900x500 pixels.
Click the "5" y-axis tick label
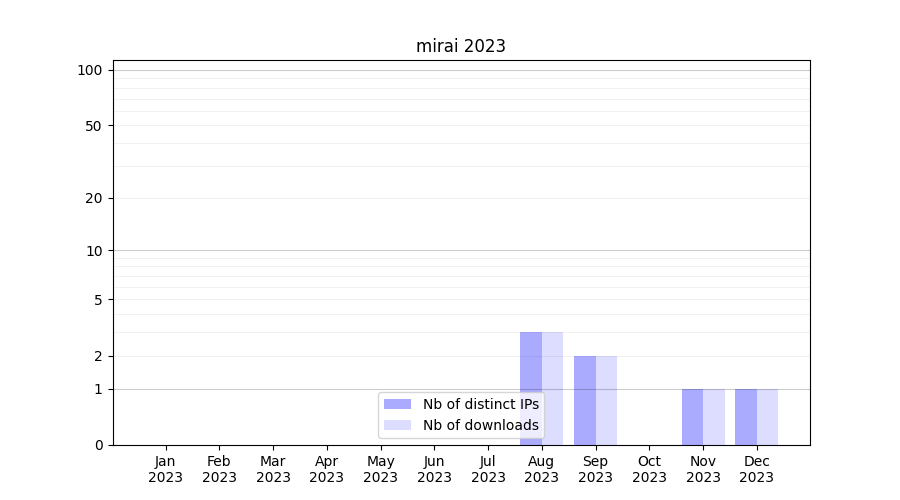click(98, 299)
